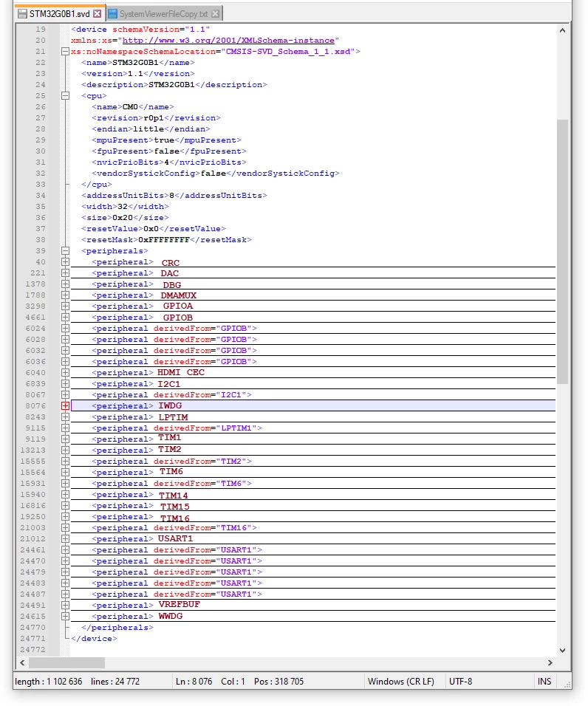Screen dimensions: 588x706
Task: Expand the TIM6 peripheral fold at line 15564
Action: coord(65,473)
